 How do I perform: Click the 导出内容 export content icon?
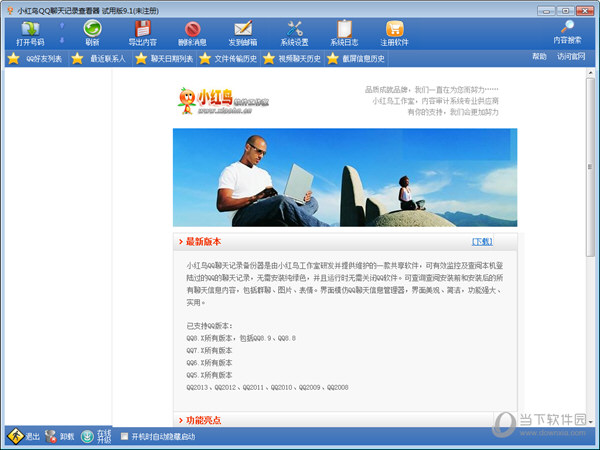coord(142,33)
